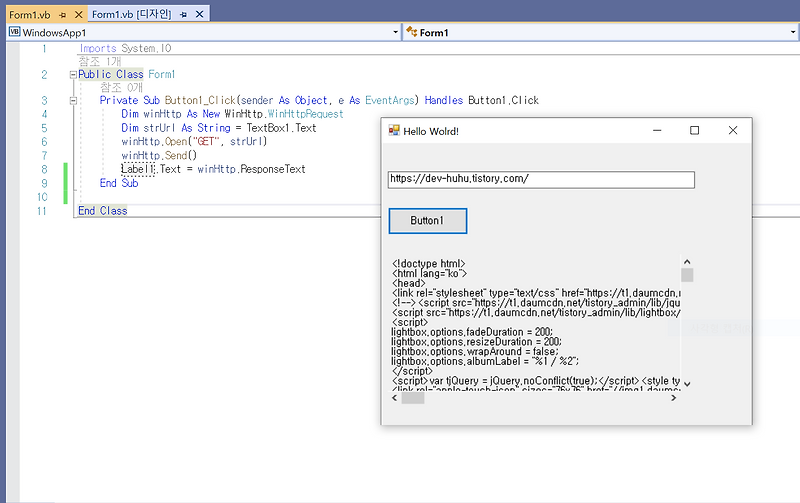Click the "GET" string literal
Image resolution: width=800 pixels, height=503 pixels.
206,141
